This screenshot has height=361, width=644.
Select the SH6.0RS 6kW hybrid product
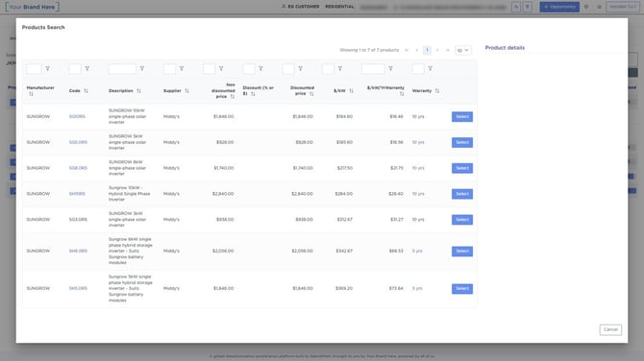click(462, 251)
